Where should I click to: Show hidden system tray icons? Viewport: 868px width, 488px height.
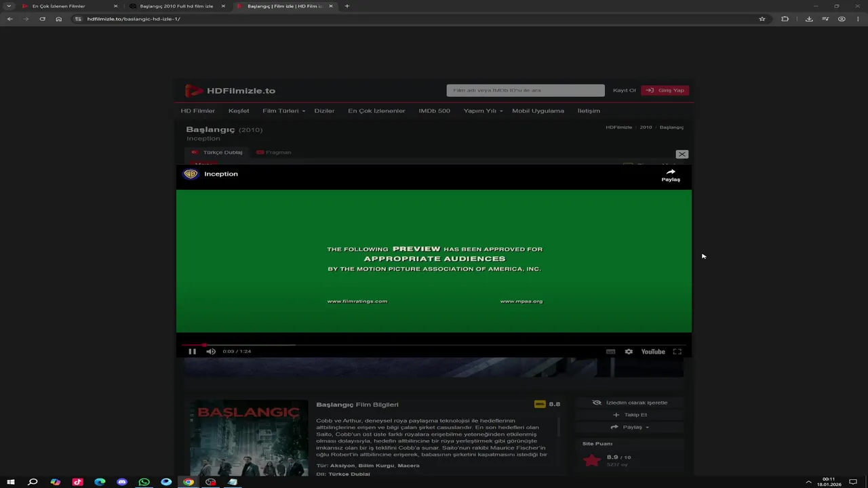point(808,482)
